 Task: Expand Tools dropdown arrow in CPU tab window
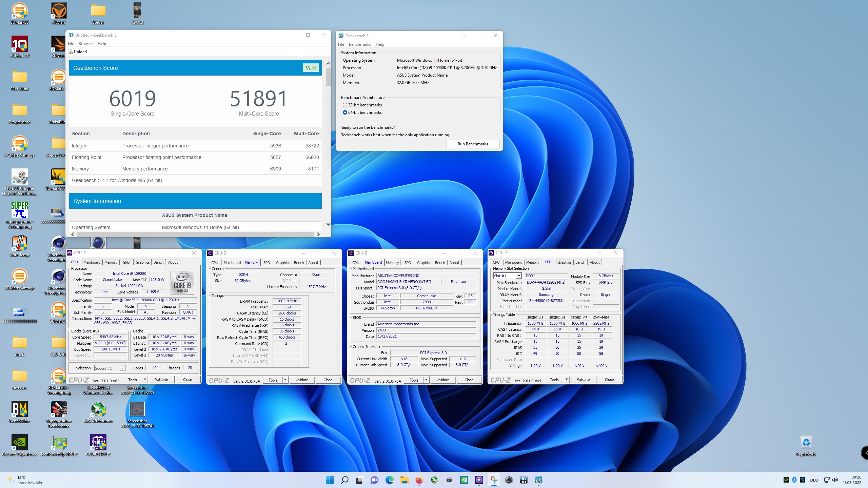click(145, 380)
